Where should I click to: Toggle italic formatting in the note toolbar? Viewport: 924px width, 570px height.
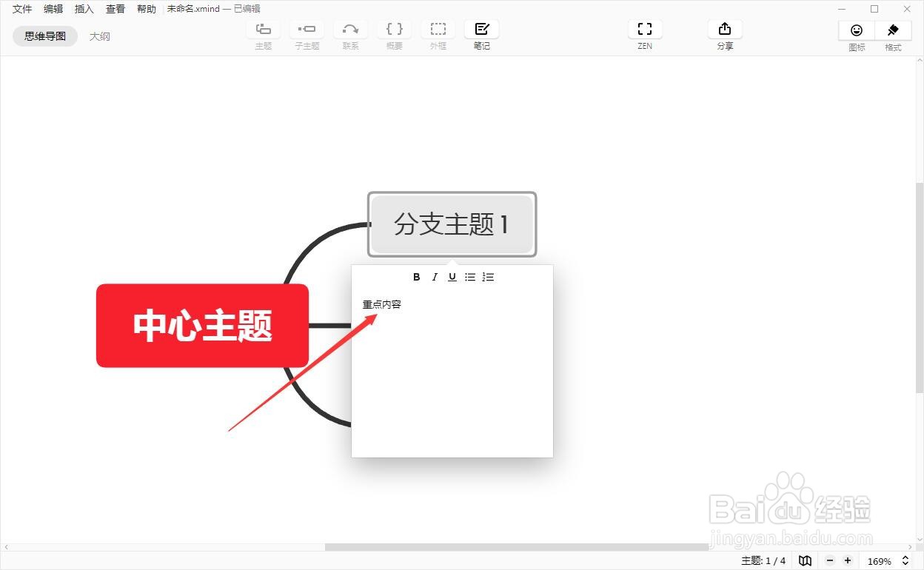pos(435,277)
